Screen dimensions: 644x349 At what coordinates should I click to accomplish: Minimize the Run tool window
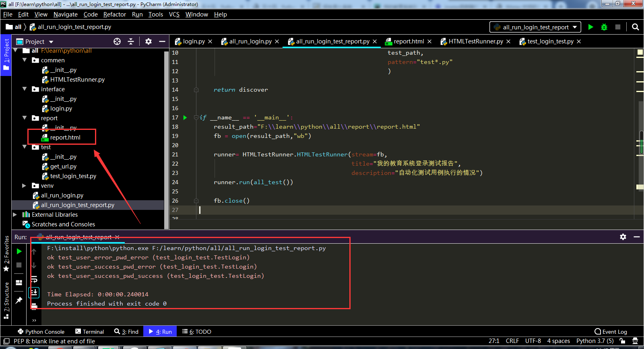click(637, 237)
